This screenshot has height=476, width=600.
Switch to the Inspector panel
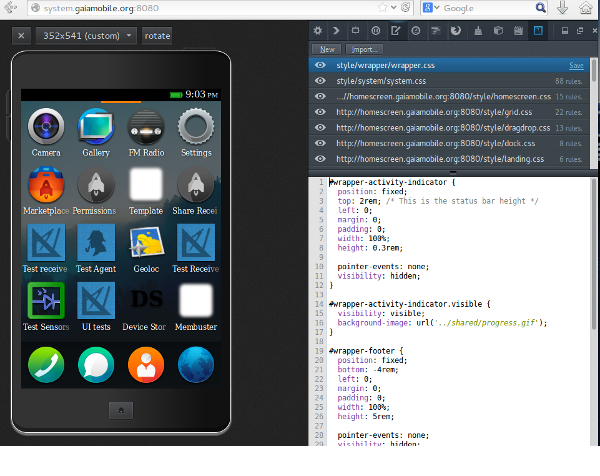click(x=357, y=31)
